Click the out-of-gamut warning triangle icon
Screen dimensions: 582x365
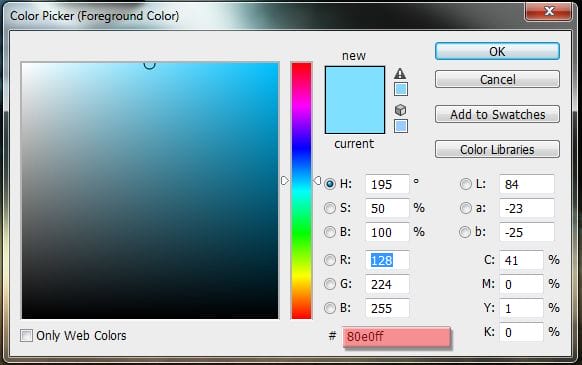[400, 74]
